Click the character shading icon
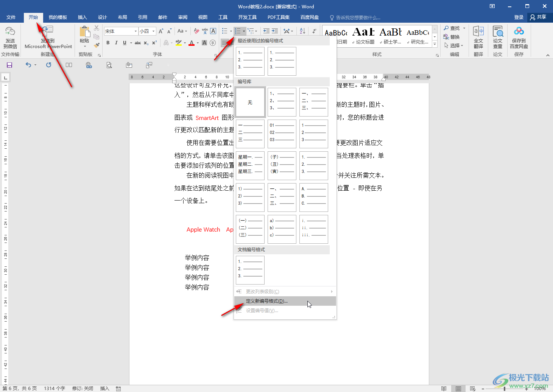This screenshot has width=553, height=392. (x=204, y=43)
